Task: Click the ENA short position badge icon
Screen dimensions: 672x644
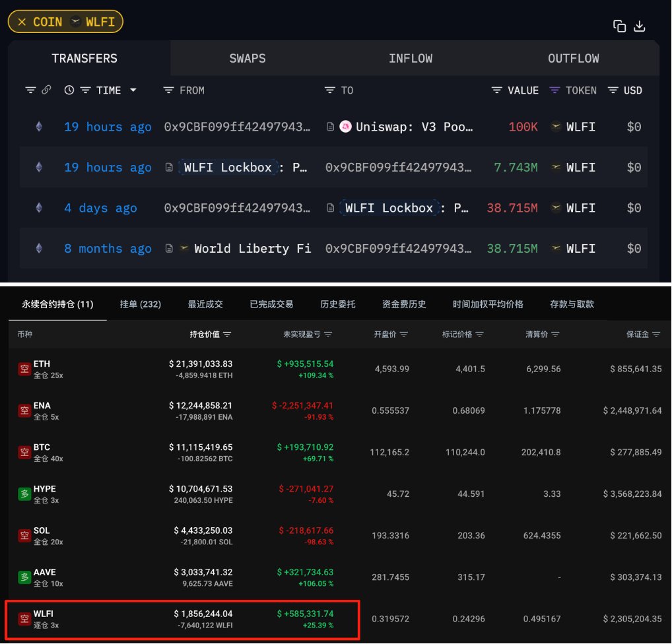Action: pyautogui.click(x=24, y=410)
